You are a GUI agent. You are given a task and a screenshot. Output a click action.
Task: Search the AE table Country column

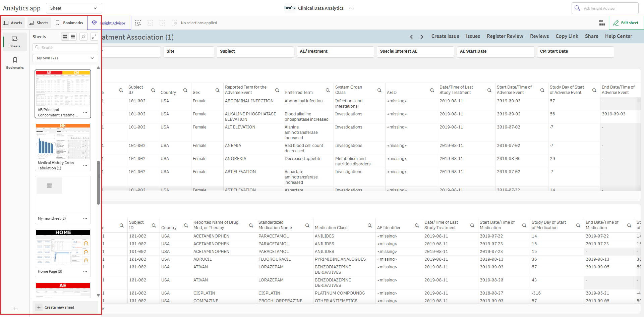coord(185,90)
